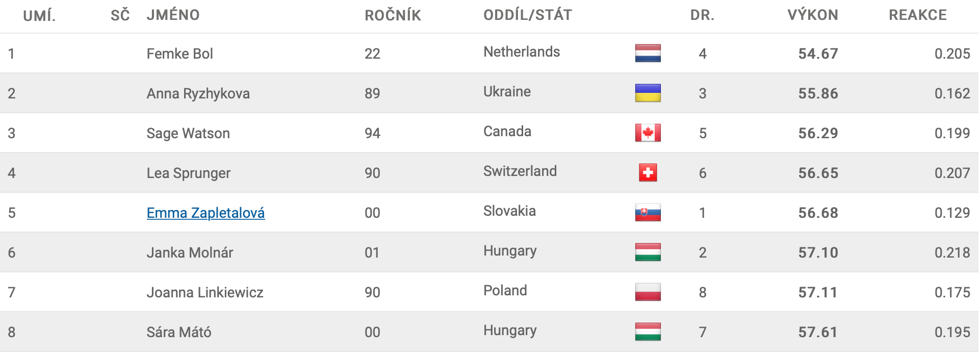
Task: Click the UMÍ. column header
Action: point(39,16)
